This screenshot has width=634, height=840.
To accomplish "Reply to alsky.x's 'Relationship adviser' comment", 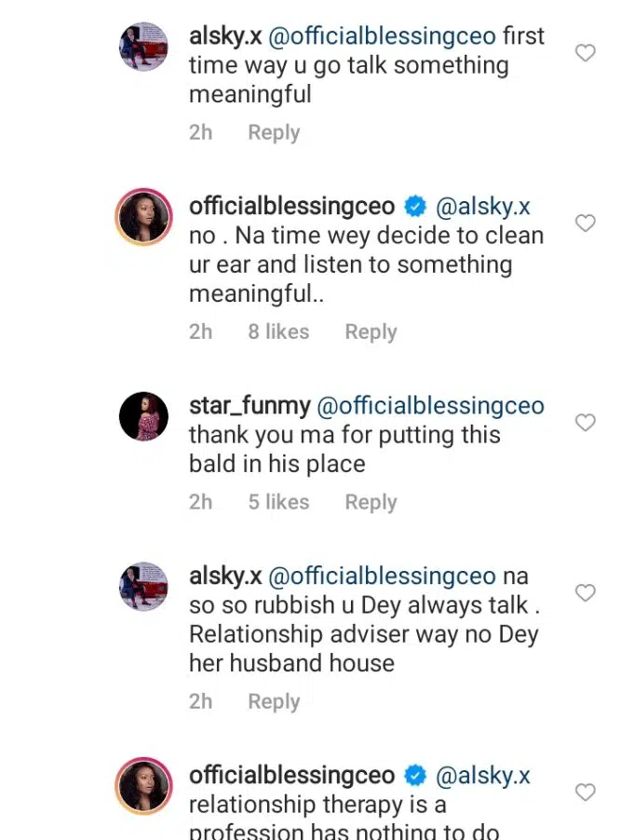I will 274,701.
